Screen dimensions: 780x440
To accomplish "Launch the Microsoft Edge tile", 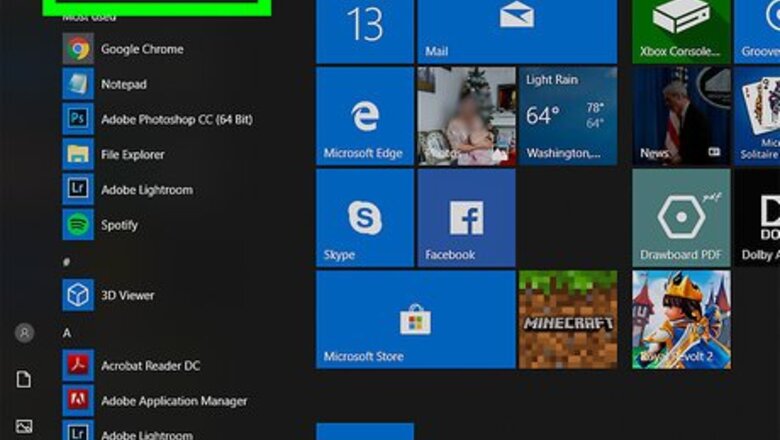I will (365, 116).
